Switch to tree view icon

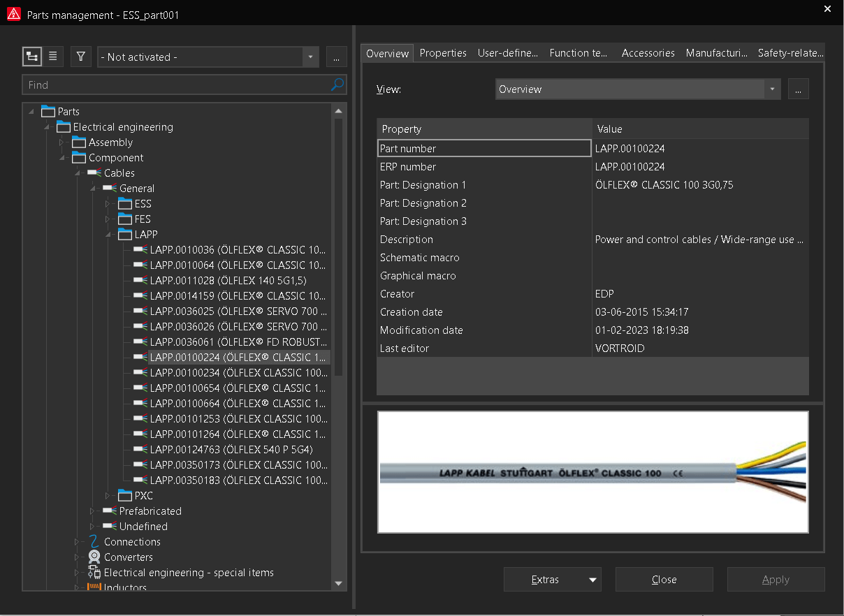point(31,57)
